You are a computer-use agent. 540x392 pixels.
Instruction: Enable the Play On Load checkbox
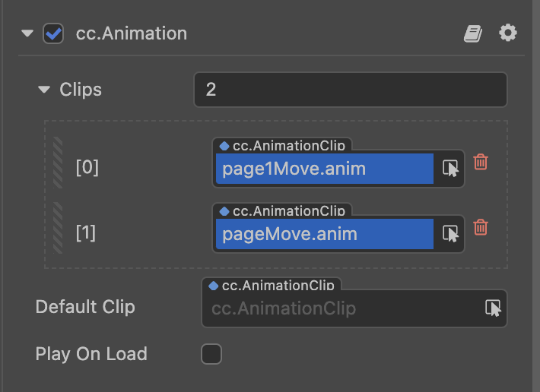pos(211,354)
